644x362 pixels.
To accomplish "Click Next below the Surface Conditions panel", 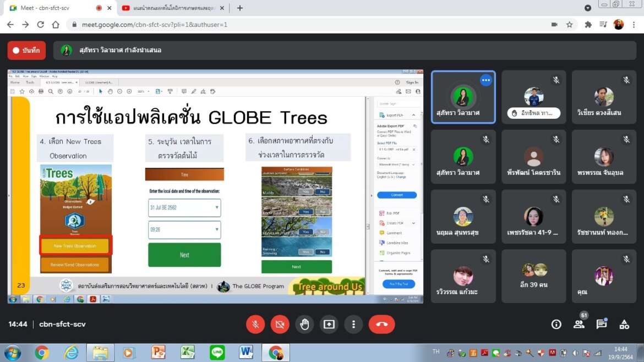I will (x=297, y=267).
